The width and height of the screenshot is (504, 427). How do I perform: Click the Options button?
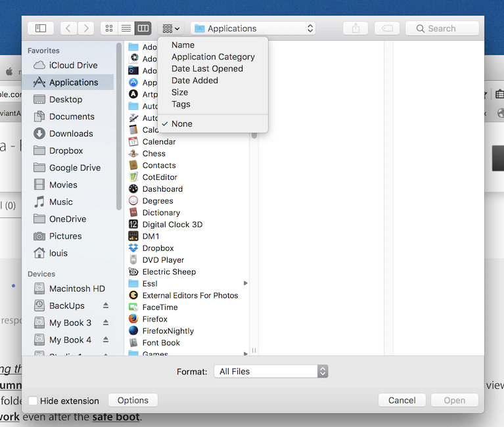[x=133, y=400]
